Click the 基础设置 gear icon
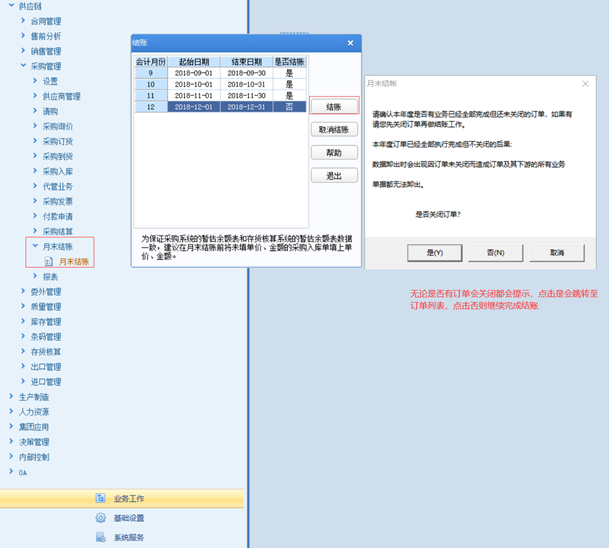609x548 pixels. [101, 518]
